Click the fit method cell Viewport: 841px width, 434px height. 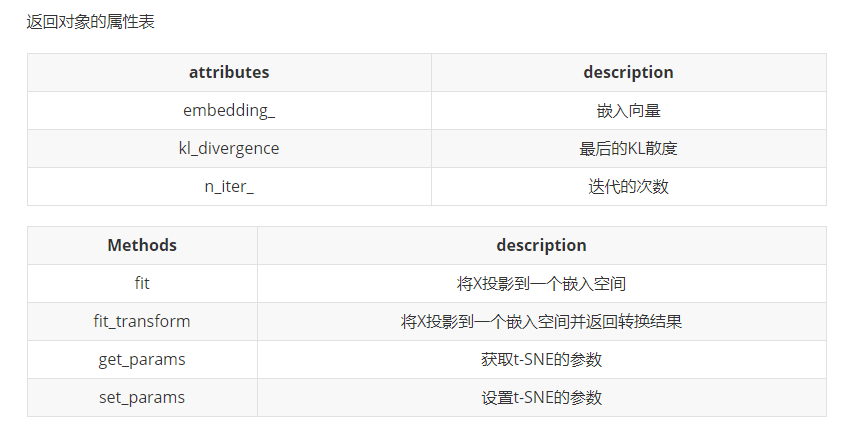142,284
